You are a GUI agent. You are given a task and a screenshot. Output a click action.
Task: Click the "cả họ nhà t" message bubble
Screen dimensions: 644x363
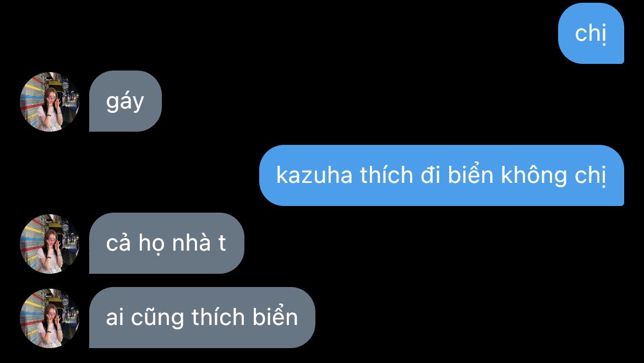click(166, 243)
